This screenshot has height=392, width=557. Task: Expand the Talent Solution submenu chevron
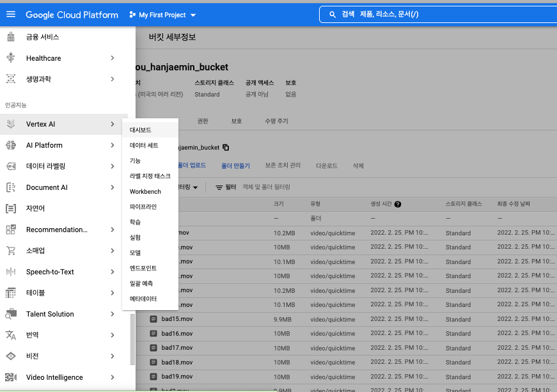click(x=113, y=314)
